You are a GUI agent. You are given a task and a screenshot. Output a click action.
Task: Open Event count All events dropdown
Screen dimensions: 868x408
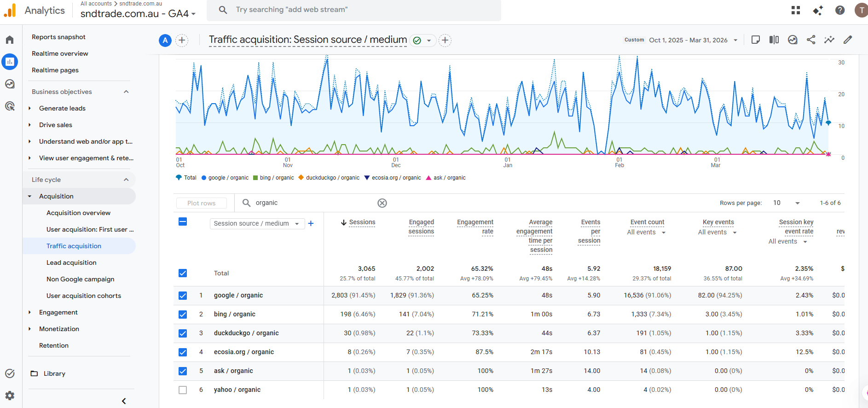coord(647,233)
